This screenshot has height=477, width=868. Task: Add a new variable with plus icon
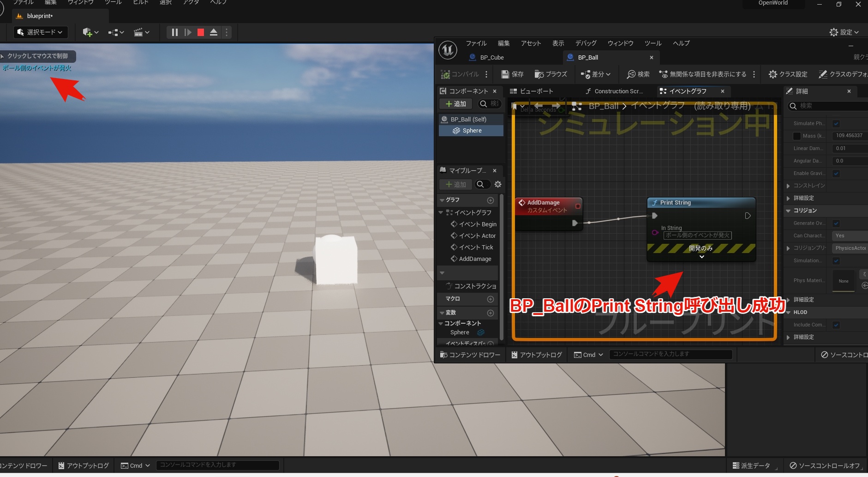point(491,313)
